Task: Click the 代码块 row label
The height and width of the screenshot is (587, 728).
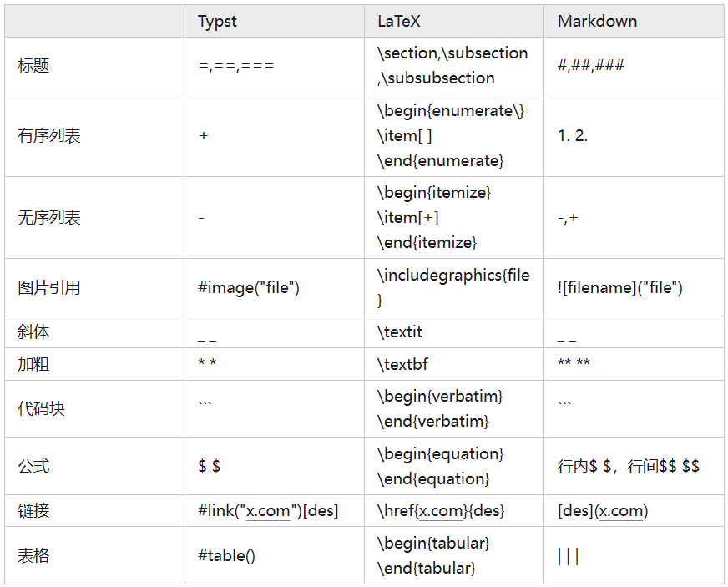Action: 42,409
